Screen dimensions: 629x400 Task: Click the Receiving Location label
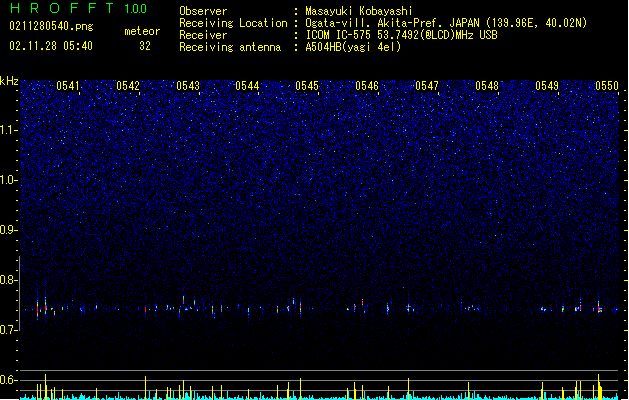coord(233,23)
